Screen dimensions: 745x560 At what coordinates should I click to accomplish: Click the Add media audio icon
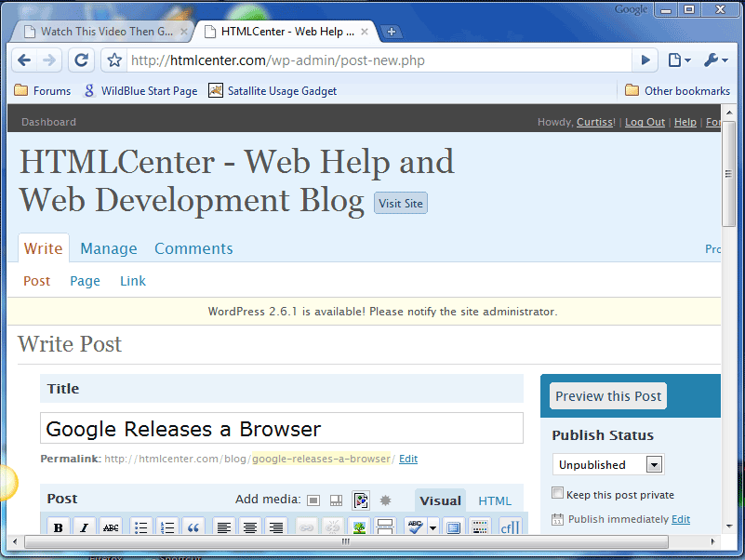(361, 500)
